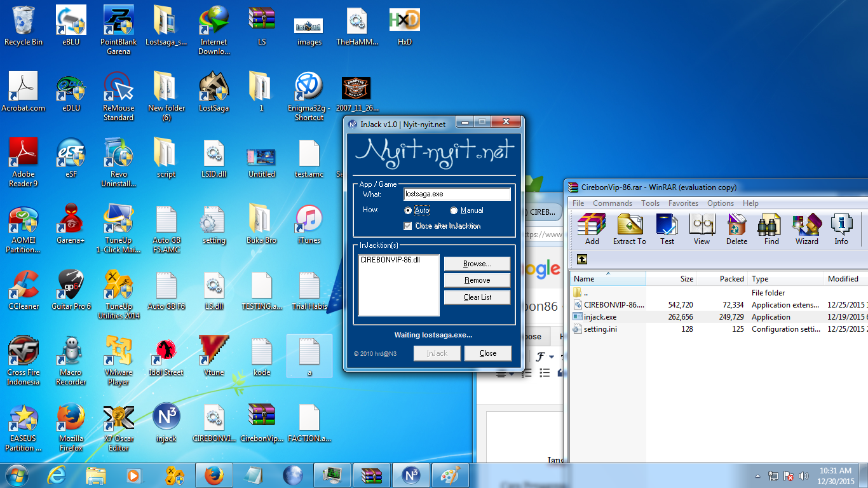This screenshot has width=868, height=488.
Task: Select the HxD desktop icon
Action: pyautogui.click(x=405, y=26)
